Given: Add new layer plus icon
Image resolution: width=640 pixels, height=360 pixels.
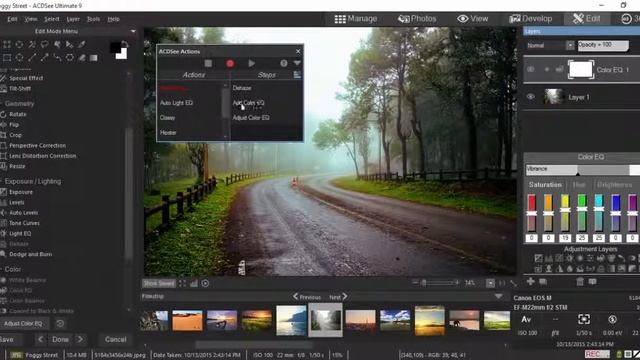Looking at the screenshot, I should coord(530,281).
